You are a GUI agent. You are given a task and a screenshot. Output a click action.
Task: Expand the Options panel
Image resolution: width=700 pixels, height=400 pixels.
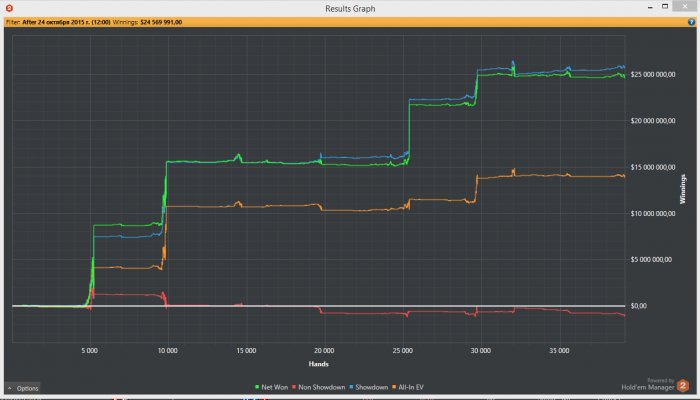click(x=23, y=388)
